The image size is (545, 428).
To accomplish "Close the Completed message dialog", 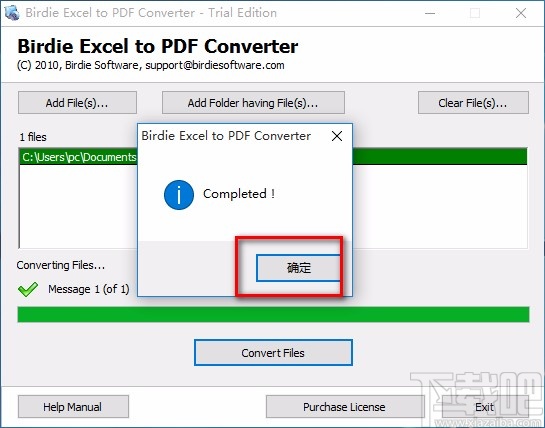I will pos(337,136).
